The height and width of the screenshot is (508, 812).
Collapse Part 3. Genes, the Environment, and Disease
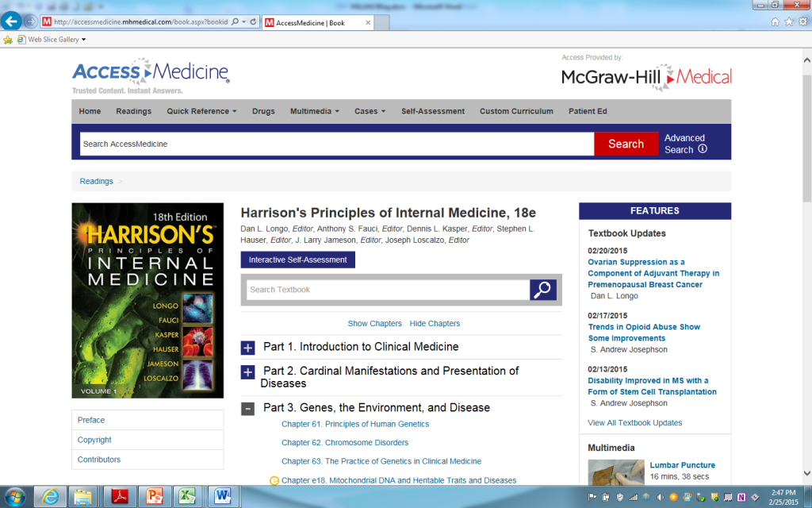[247, 409]
